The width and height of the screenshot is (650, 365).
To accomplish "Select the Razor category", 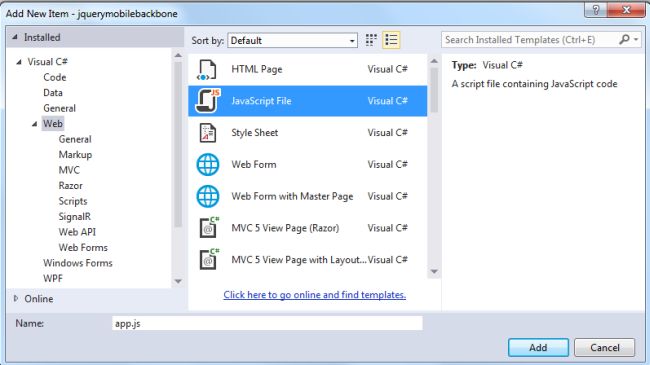I will [70, 185].
